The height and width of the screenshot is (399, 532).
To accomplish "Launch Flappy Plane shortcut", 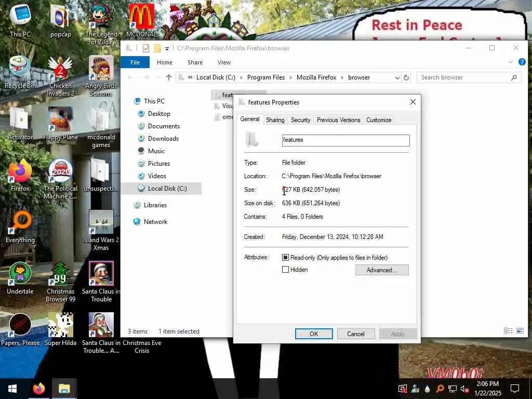I will click(60, 124).
